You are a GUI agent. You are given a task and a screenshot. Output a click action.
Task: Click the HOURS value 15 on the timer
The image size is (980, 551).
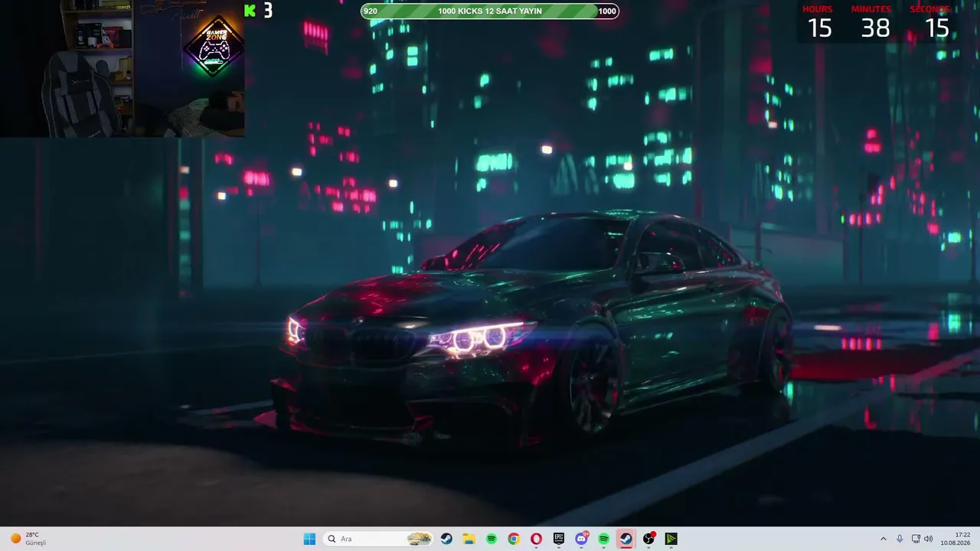point(819,28)
